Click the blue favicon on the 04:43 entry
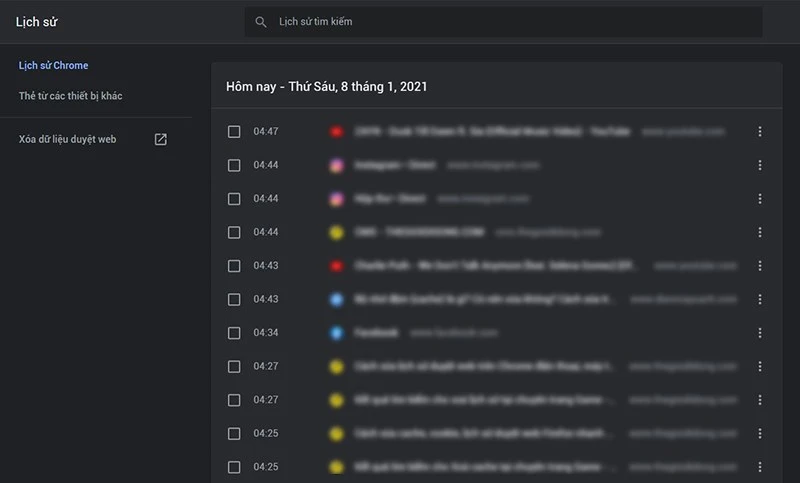 pyautogui.click(x=337, y=299)
